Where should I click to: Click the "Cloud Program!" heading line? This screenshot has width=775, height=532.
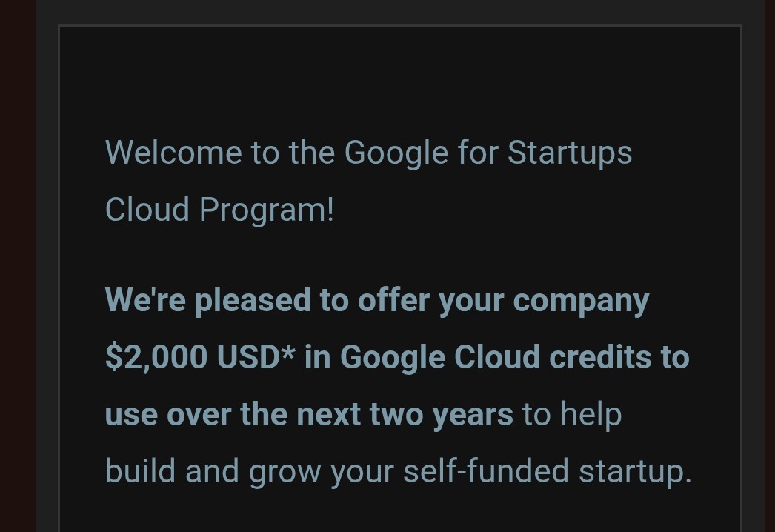tap(219, 210)
